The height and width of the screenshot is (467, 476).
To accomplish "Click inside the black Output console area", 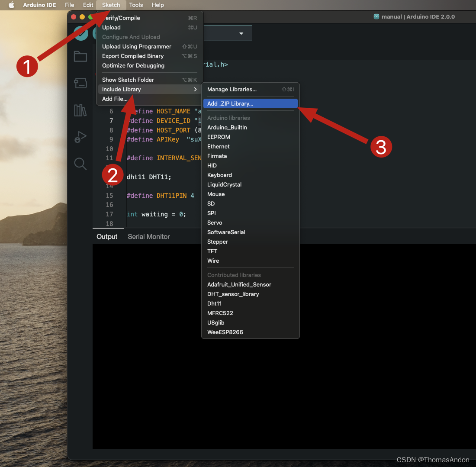I will (284, 346).
